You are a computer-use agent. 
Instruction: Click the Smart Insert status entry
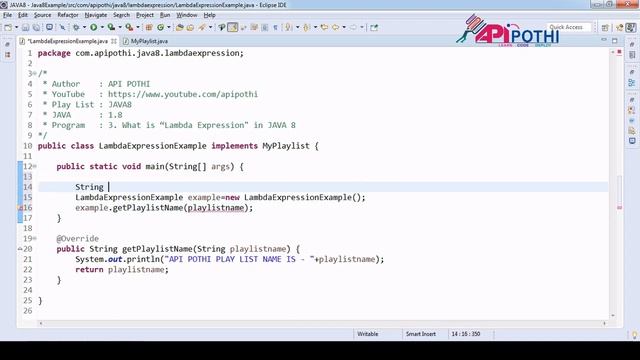pyautogui.click(x=421, y=334)
